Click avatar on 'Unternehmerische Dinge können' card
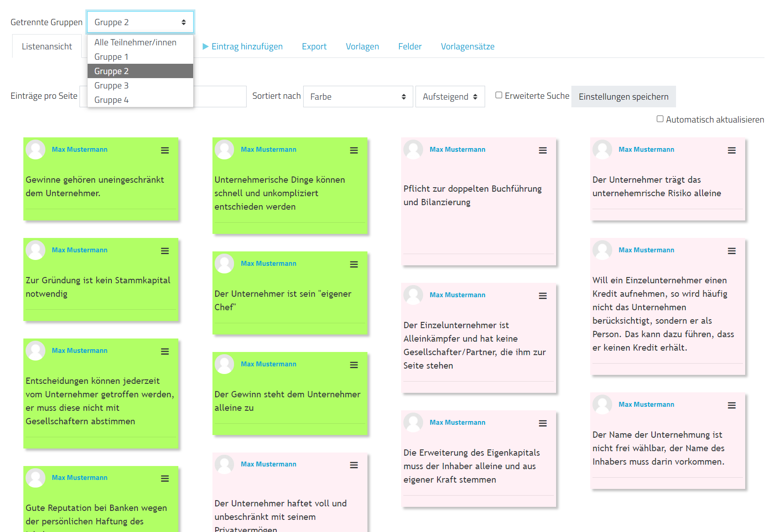This screenshot has height=532, width=769. [x=224, y=149]
